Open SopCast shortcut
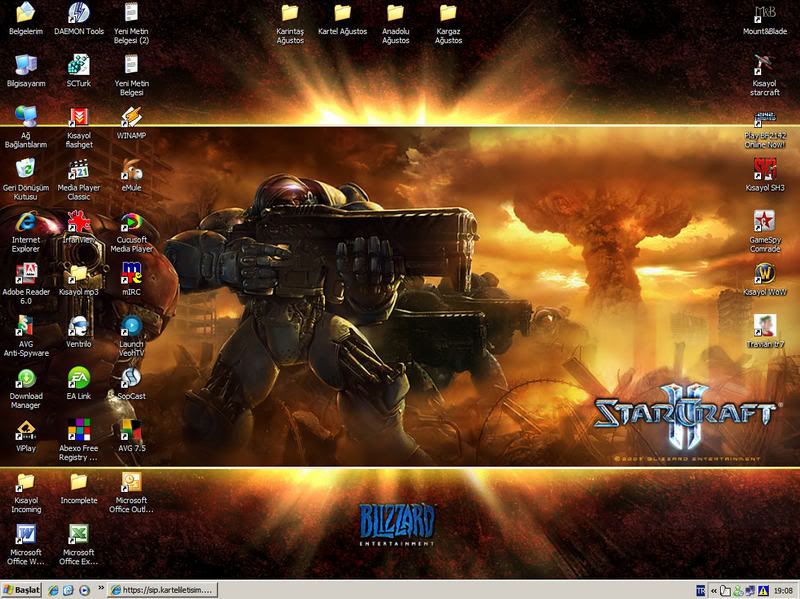The height and width of the screenshot is (599, 800). (131, 384)
